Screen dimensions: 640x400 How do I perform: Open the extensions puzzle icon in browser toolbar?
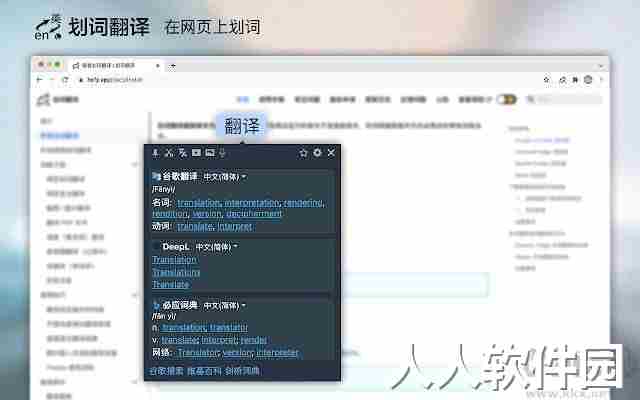(x=575, y=80)
